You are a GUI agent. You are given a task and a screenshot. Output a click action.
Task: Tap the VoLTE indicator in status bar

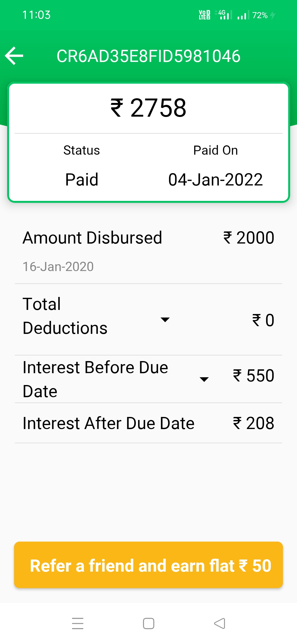[x=204, y=15]
